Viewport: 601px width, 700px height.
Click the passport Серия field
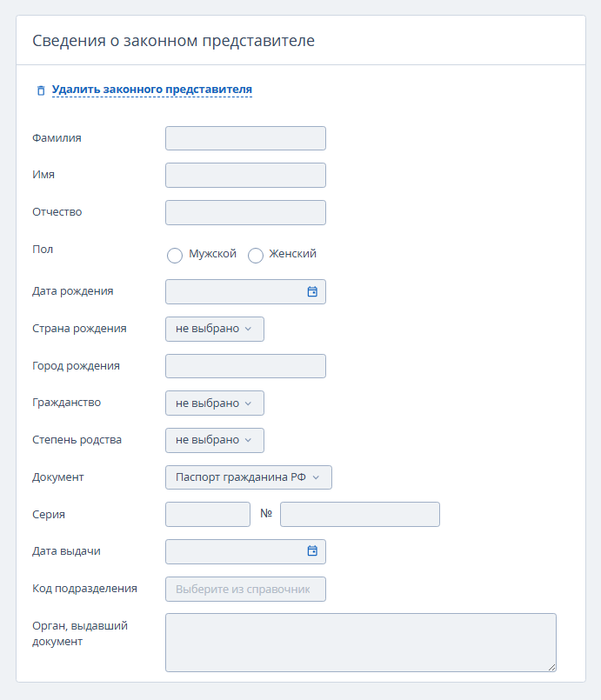pos(207,514)
